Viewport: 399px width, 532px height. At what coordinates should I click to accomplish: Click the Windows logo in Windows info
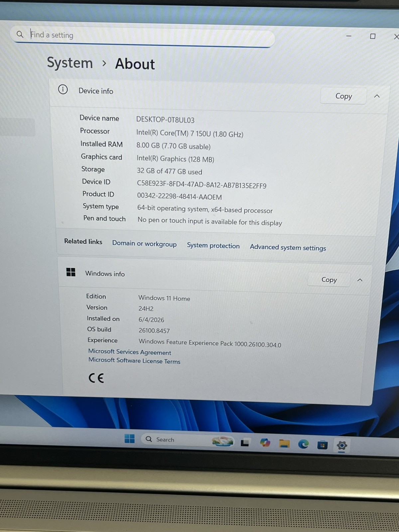(x=71, y=272)
